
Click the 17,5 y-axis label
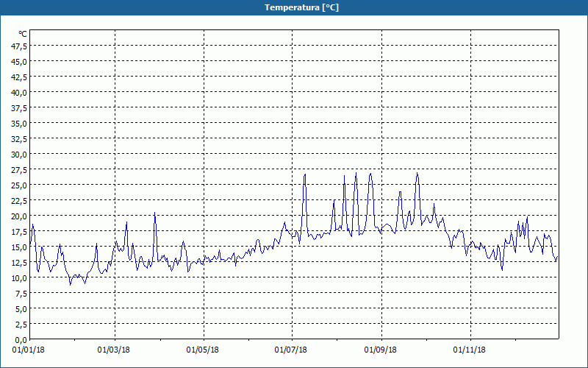[20, 232]
